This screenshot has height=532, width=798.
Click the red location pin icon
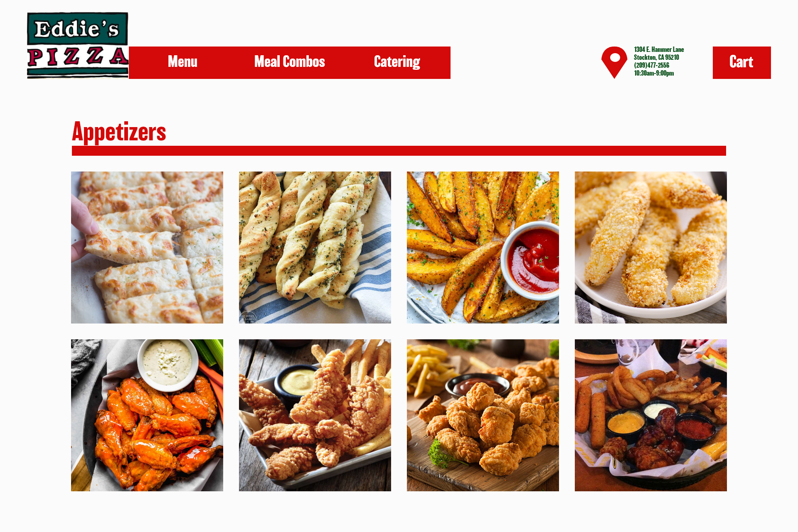pos(614,62)
